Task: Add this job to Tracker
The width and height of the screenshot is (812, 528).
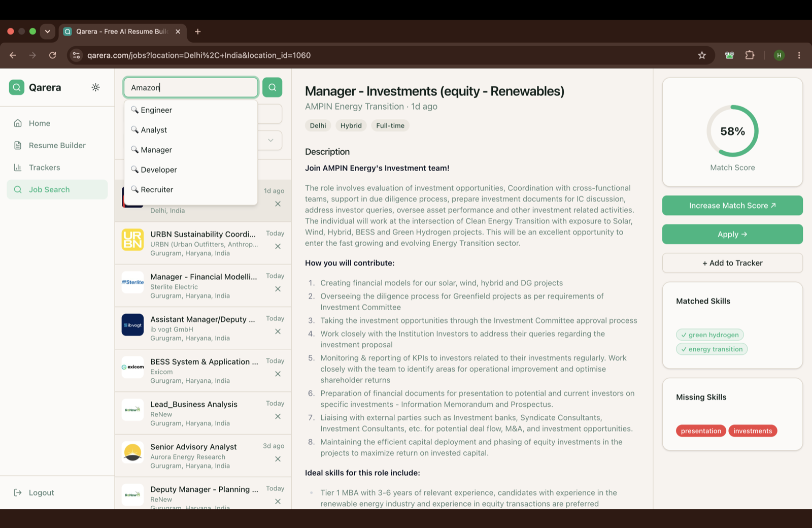Action: (732, 263)
